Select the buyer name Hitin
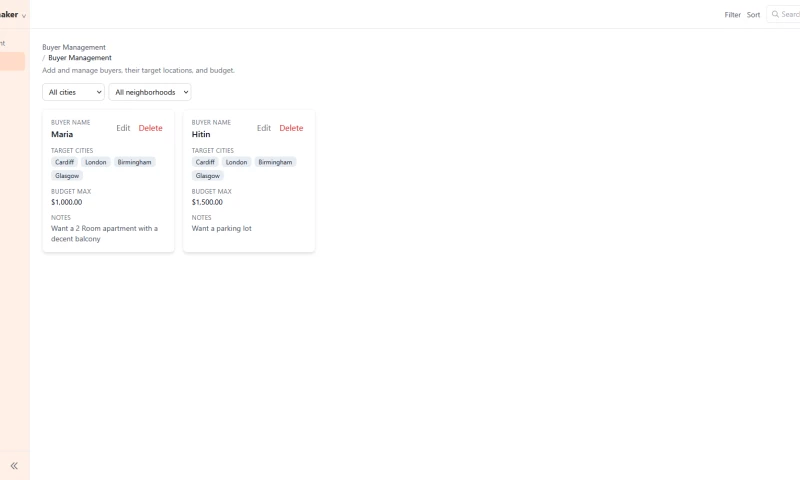The width and height of the screenshot is (800, 480). [x=201, y=134]
